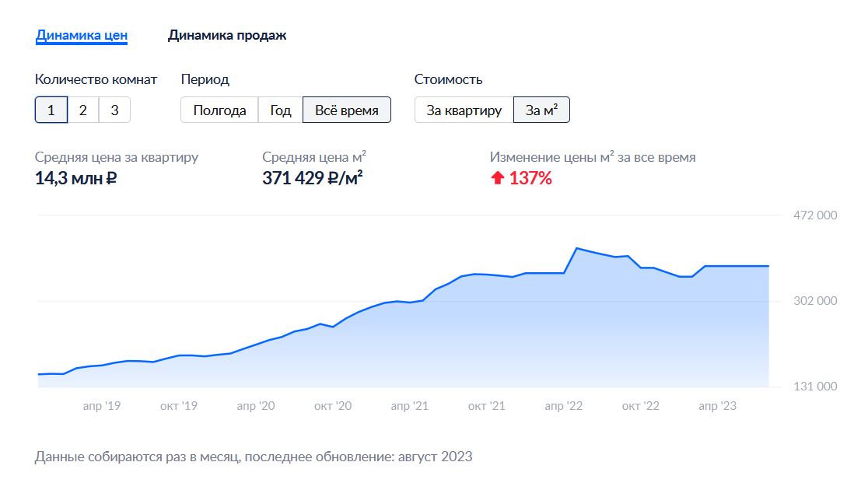Screen dimensions: 868x483
Task: Click the окт '20 chart axis label
Action: (333, 406)
